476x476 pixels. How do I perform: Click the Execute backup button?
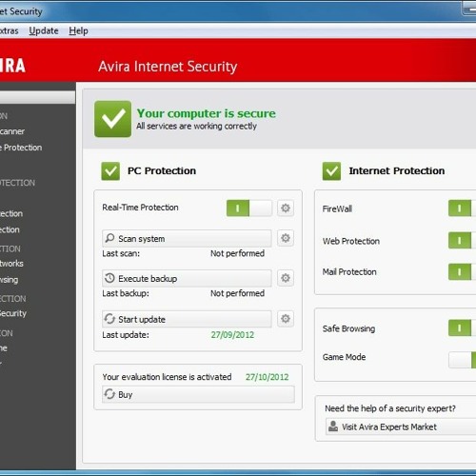[x=187, y=278]
